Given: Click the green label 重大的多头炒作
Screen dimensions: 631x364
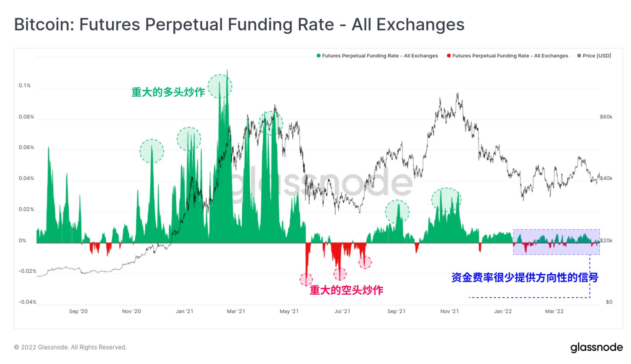Looking at the screenshot, I should tap(168, 92).
